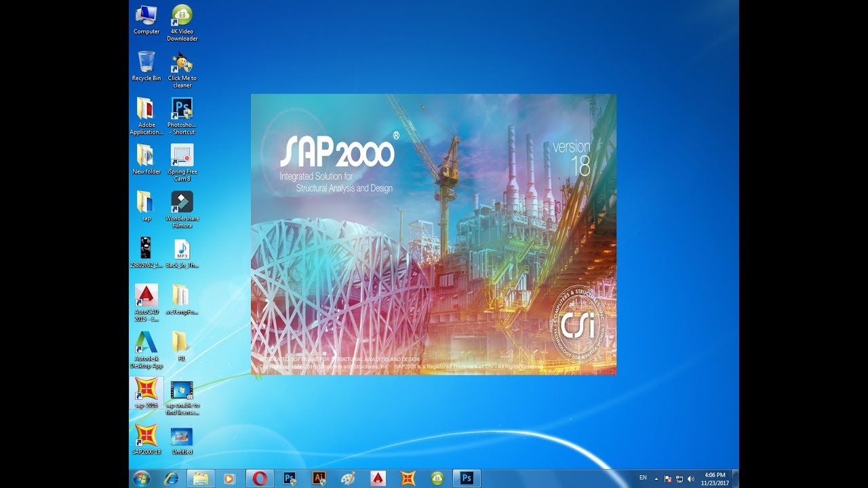This screenshot has height=488, width=868.
Task: Open AutoCAD from the taskbar
Action: pyautogui.click(x=378, y=478)
